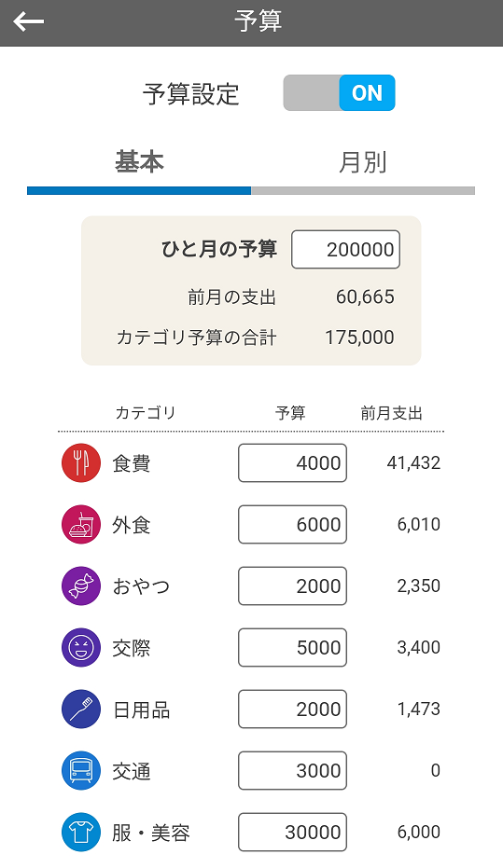Edit the ひと月の予算 field showing 200000
The width and height of the screenshot is (503, 868).
click(x=345, y=250)
